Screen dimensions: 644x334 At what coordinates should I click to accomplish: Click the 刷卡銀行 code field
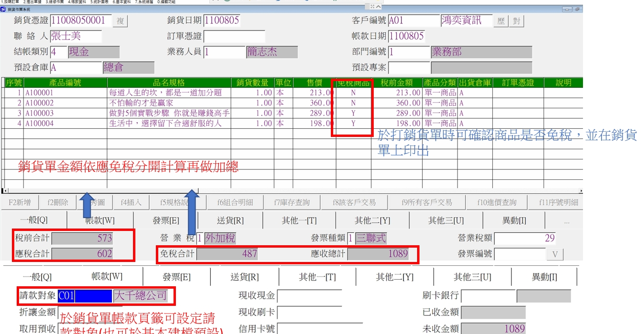pyautogui.click(x=488, y=296)
